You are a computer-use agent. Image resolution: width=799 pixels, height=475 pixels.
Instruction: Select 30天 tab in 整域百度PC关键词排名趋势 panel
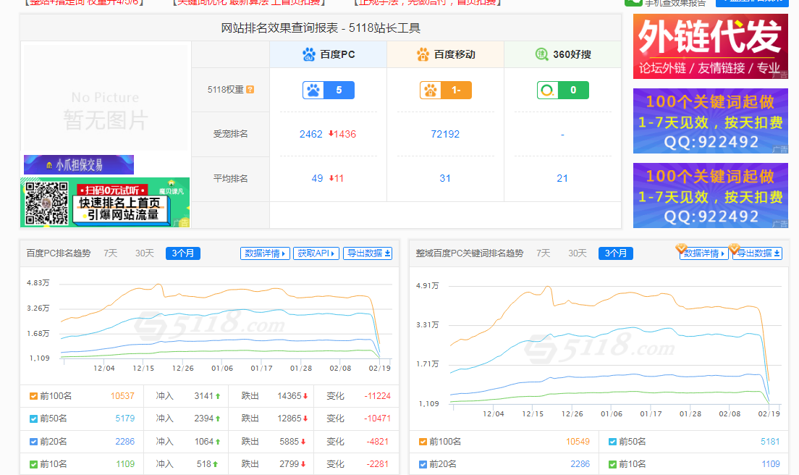[x=577, y=253]
